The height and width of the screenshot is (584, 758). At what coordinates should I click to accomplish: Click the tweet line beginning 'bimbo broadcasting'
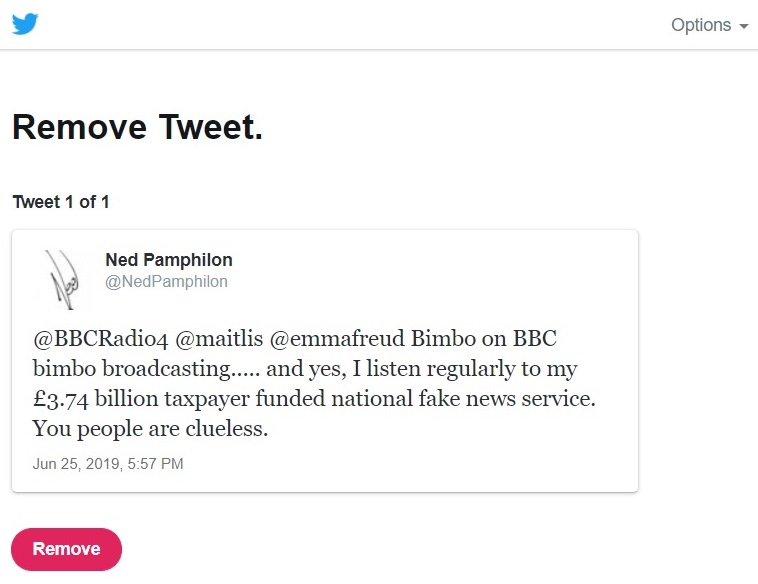[305, 369]
